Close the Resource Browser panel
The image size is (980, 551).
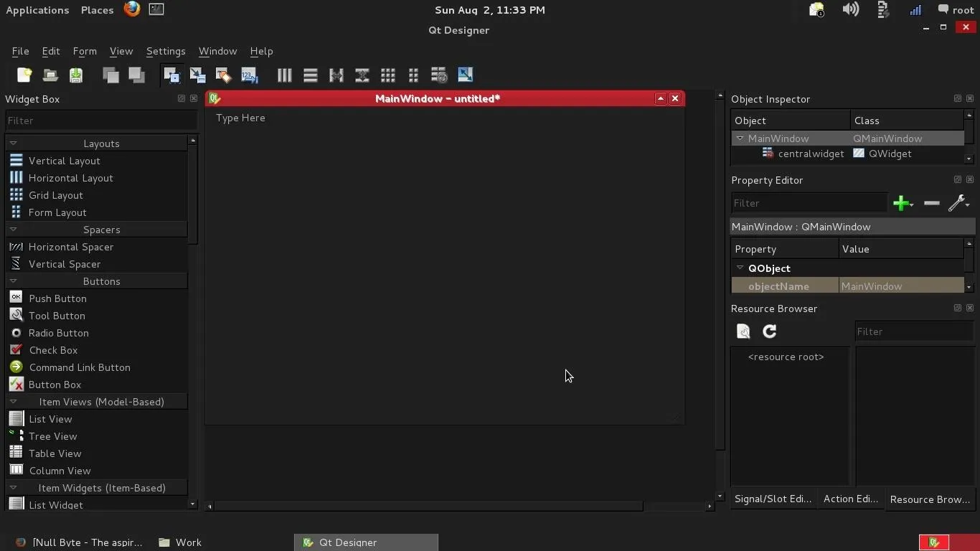pyautogui.click(x=970, y=308)
